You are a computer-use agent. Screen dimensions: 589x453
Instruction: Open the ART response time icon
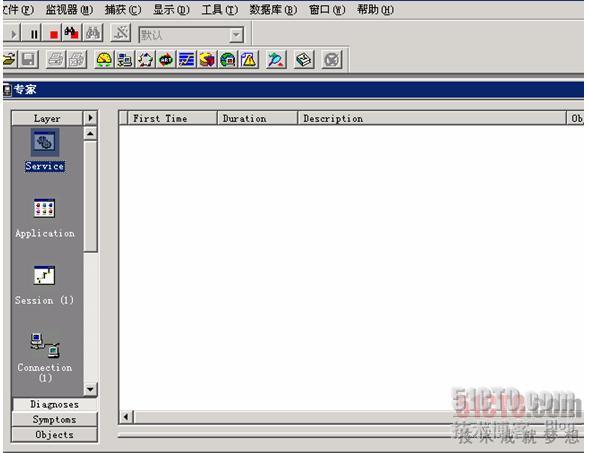166,59
